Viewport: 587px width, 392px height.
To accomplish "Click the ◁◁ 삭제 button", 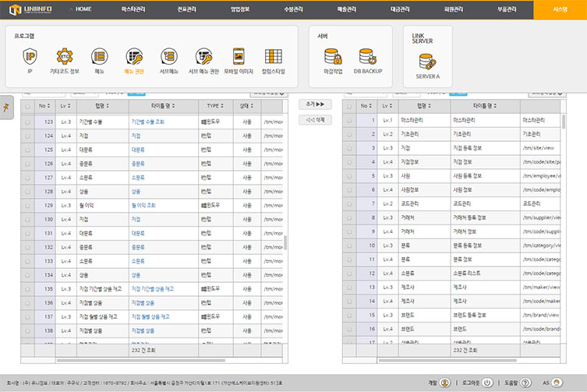I will point(315,119).
